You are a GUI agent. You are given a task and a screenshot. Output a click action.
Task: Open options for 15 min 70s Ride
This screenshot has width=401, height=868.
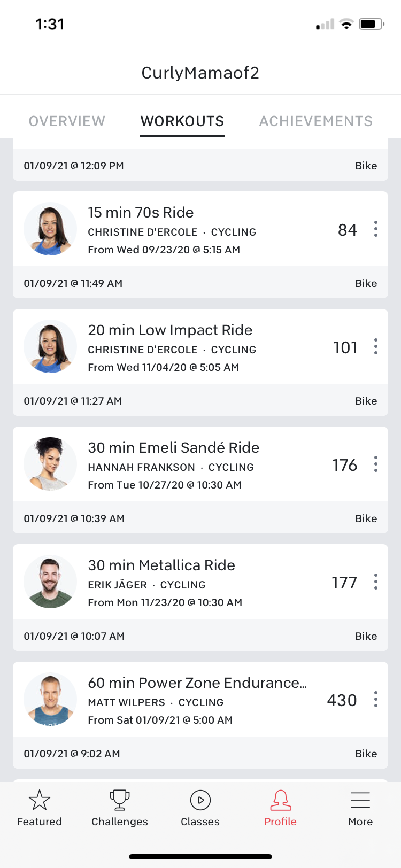(376, 229)
